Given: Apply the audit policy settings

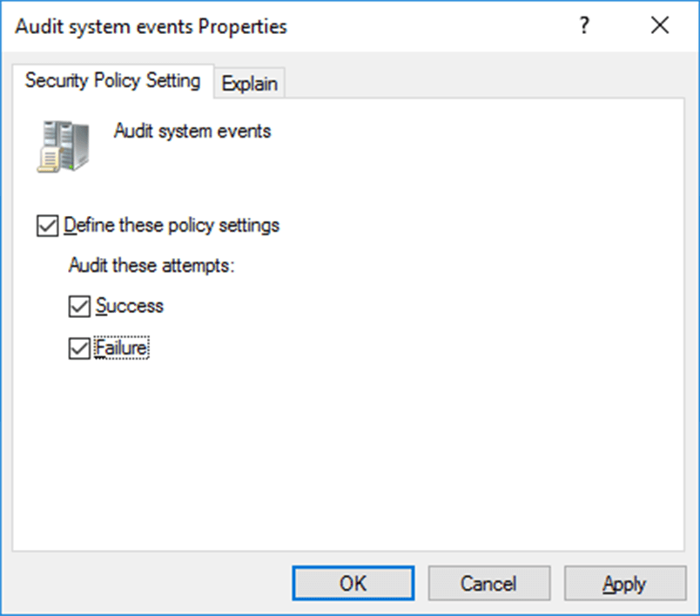Looking at the screenshot, I should pyautogui.click(x=625, y=583).
